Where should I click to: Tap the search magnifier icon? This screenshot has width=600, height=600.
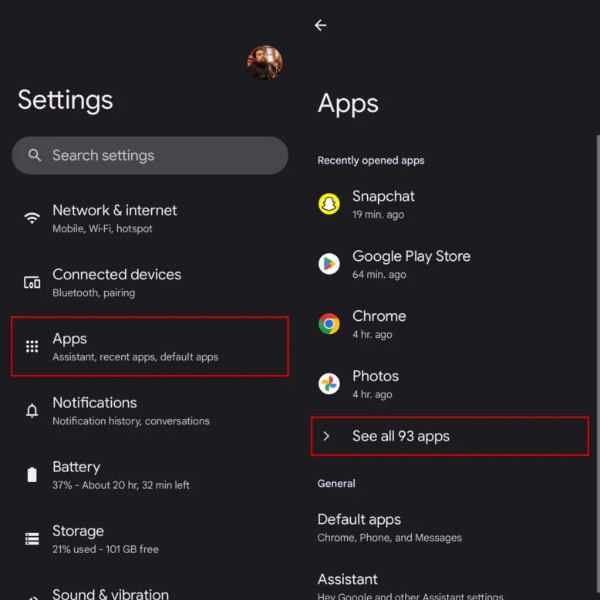click(34, 155)
